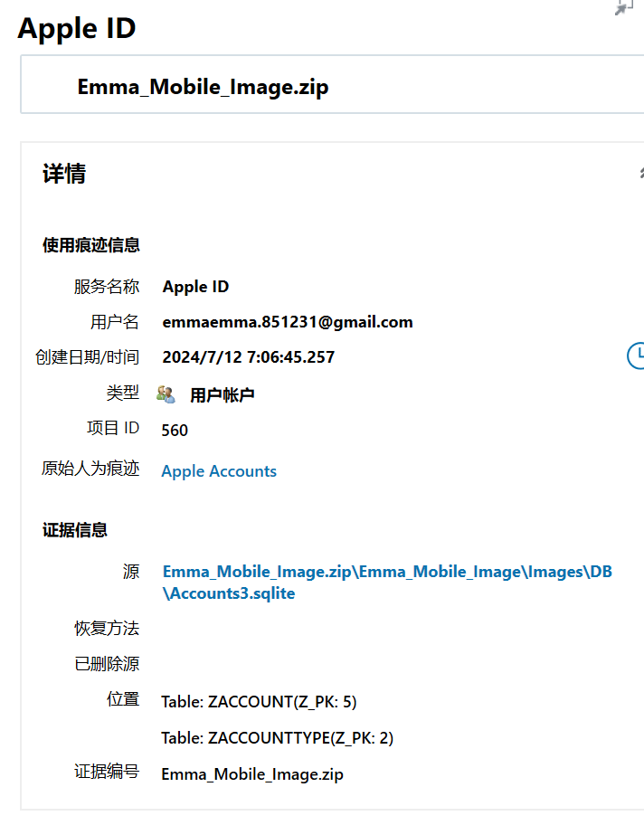Click the item ID value 560
The height and width of the screenshot is (825, 644).
tap(175, 430)
